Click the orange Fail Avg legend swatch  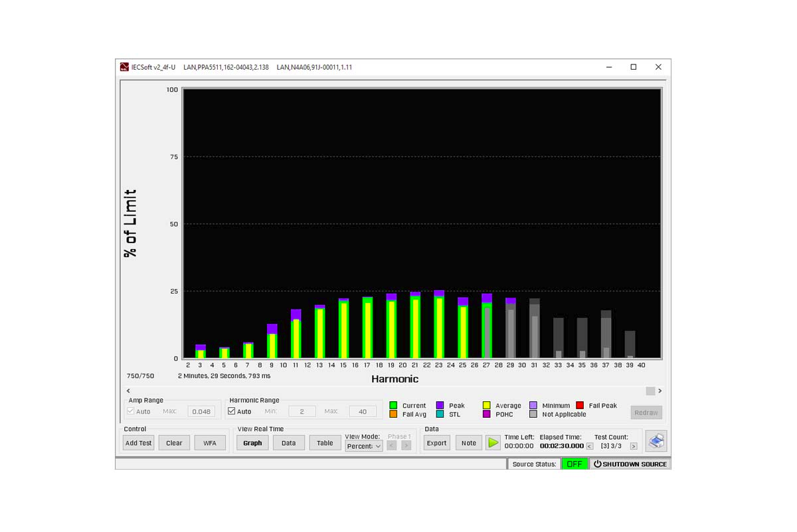[x=393, y=414]
